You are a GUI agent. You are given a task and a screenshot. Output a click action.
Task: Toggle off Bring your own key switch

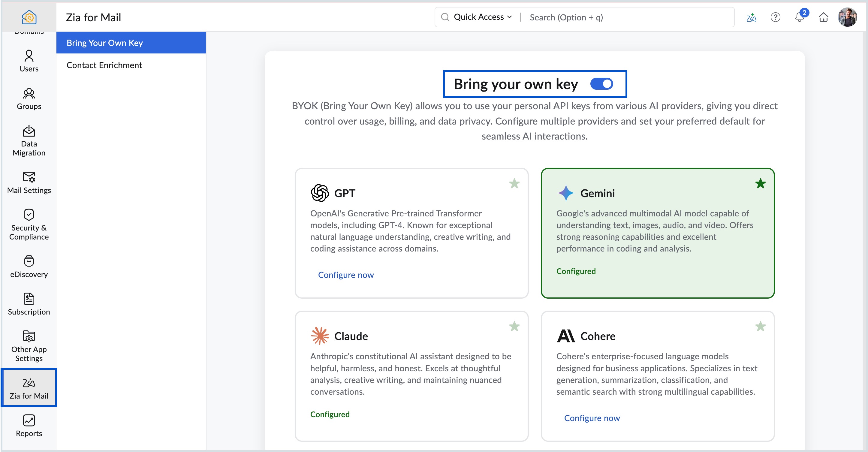[x=601, y=84]
